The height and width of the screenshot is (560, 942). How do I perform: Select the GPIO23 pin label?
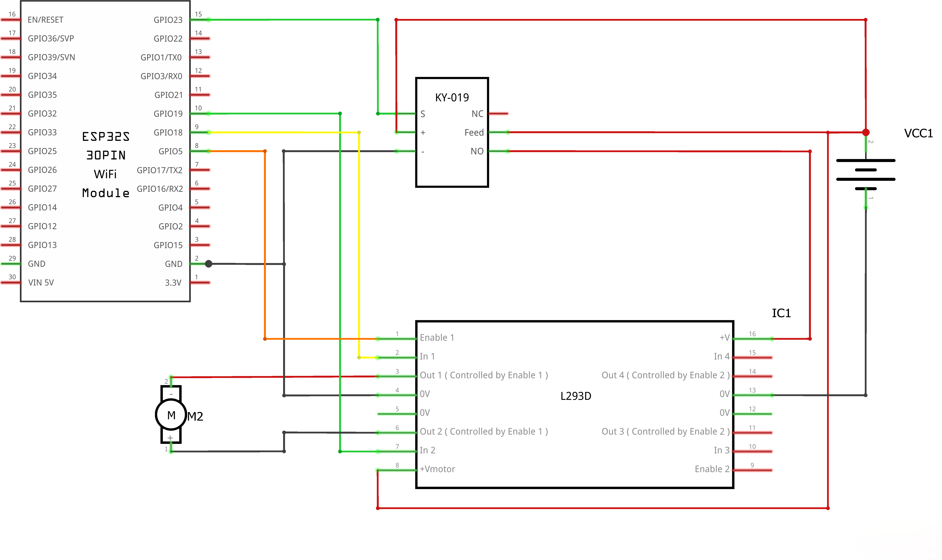[168, 20]
